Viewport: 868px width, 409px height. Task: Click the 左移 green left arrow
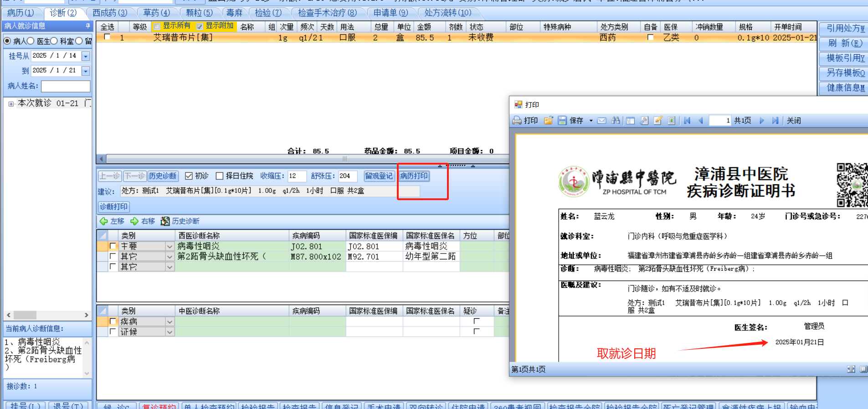pos(104,221)
